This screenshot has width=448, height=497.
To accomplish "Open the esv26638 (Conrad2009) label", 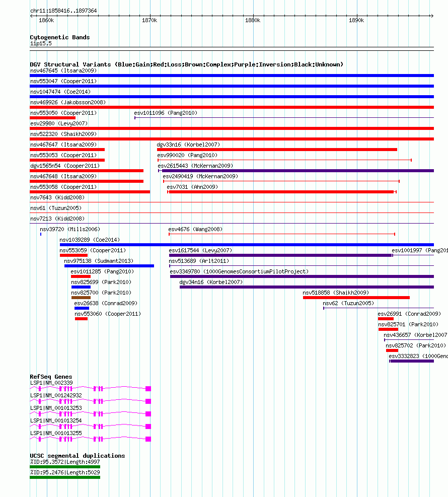I will tap(106, 303).
